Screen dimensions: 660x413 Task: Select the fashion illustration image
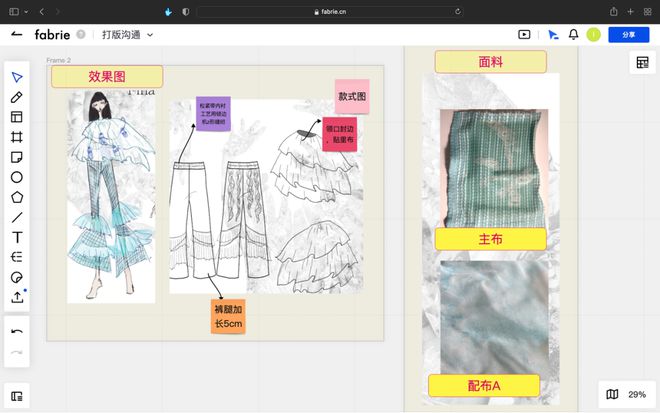(x=111, y=197)
